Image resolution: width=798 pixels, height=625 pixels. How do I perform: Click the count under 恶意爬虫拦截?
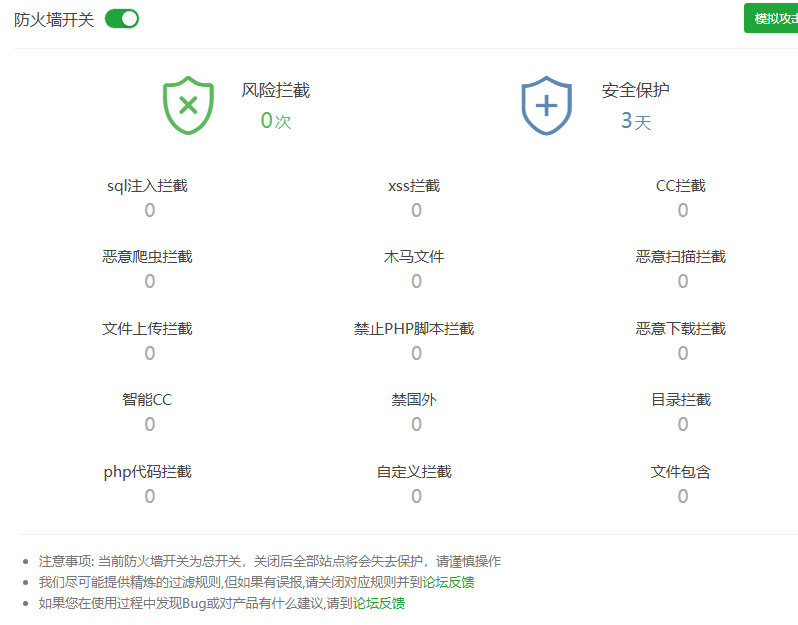(x=150, y=281)
